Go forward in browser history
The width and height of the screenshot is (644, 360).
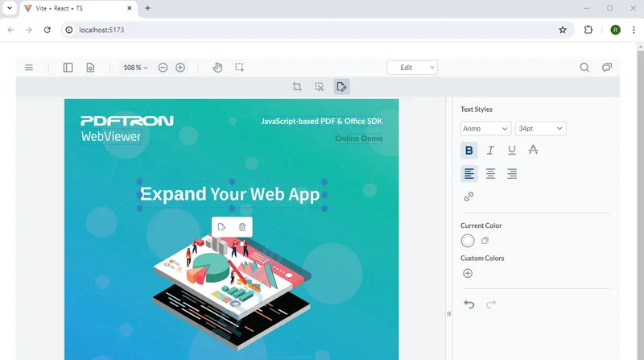click(29, 30)
